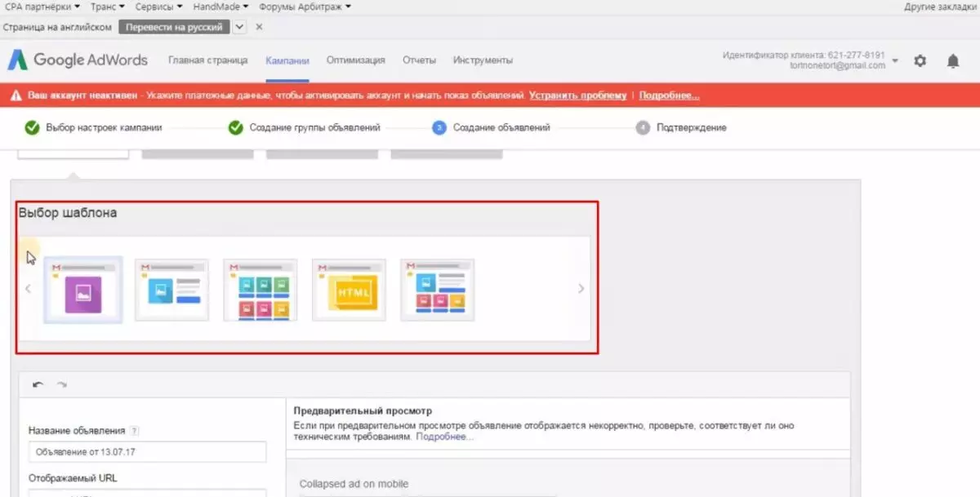
Task: Click the Google AdWords logo
Action: [78, 60]
